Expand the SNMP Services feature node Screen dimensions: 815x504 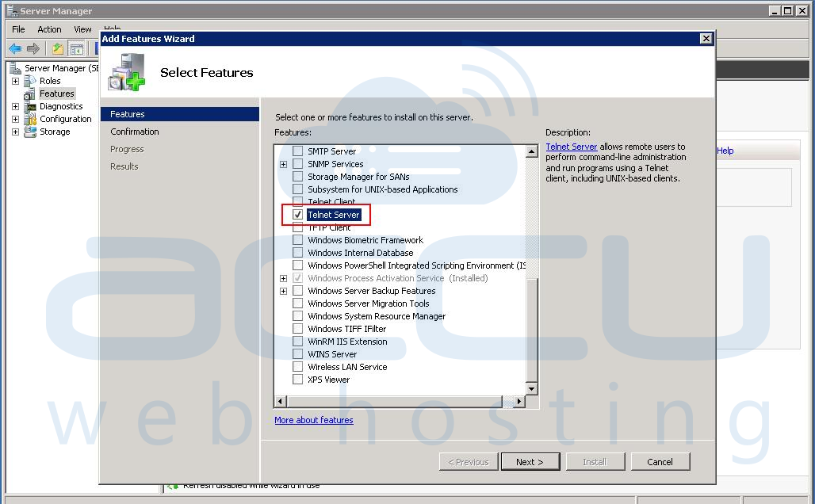pos(283,164)
